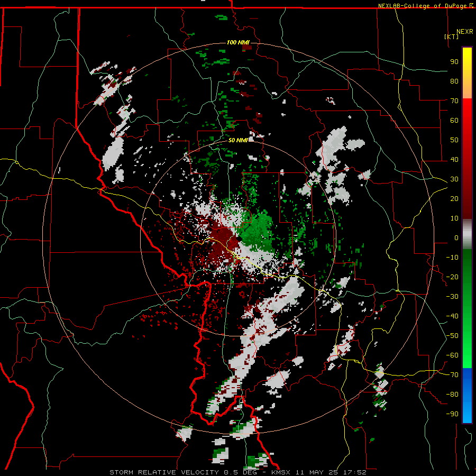Click the -10 scale value
Screen dimensions: 476x476
tap(452, 258)
